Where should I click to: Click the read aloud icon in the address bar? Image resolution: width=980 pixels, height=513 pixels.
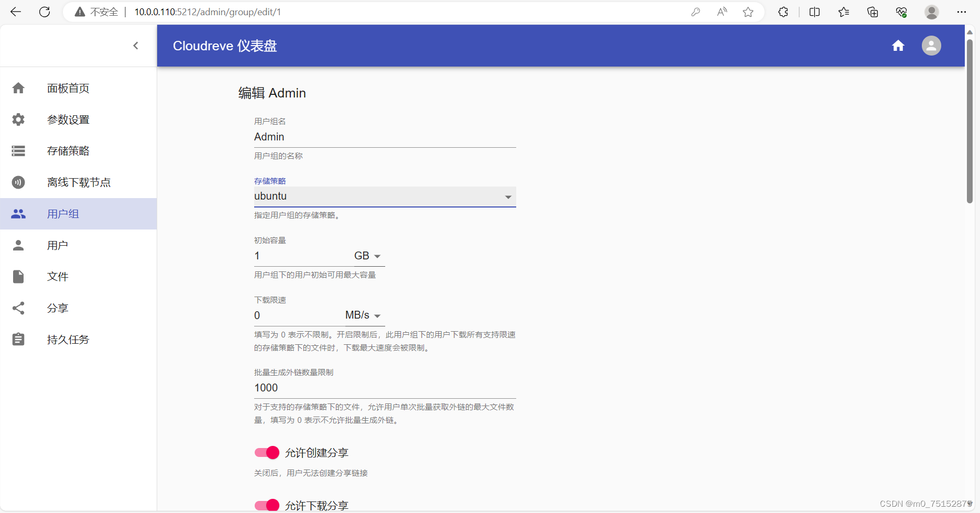click(722, 12)
